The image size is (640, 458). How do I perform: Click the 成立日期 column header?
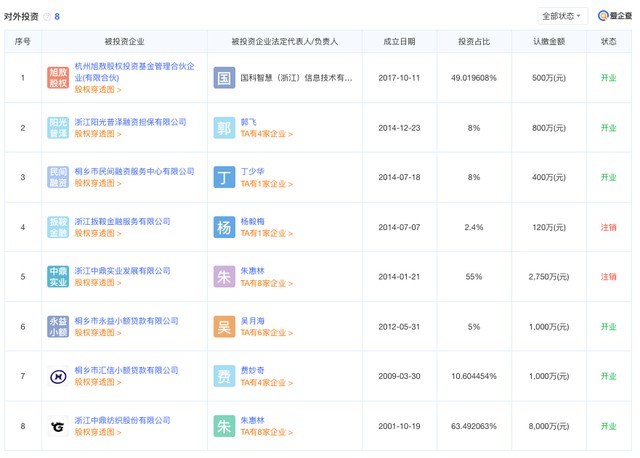click(x=399, y=41)
